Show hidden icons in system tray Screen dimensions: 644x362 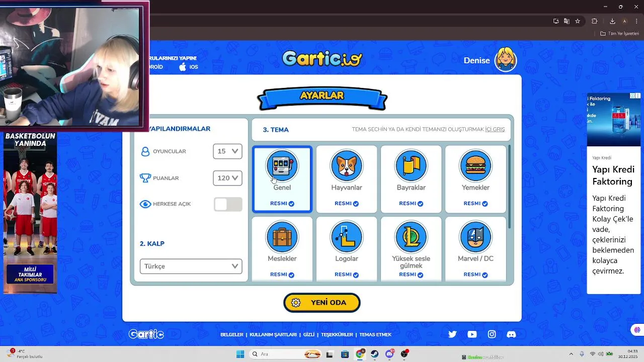[571, 354]
